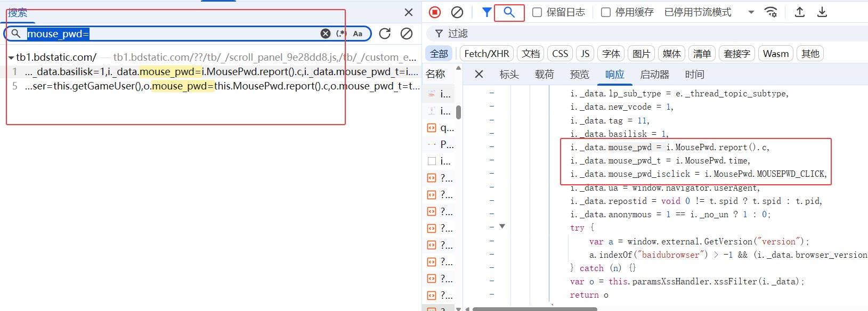Open network conditions wifi-gear icon
The image size is (868, 311).
click(x=770, y=12)
